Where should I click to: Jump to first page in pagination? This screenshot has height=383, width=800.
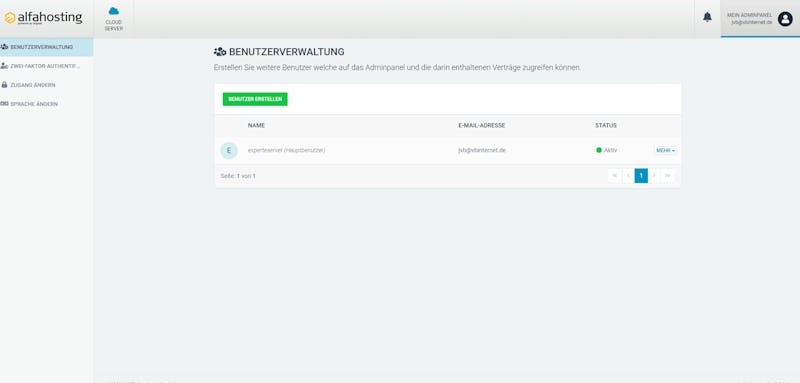[x=614, y=176]
